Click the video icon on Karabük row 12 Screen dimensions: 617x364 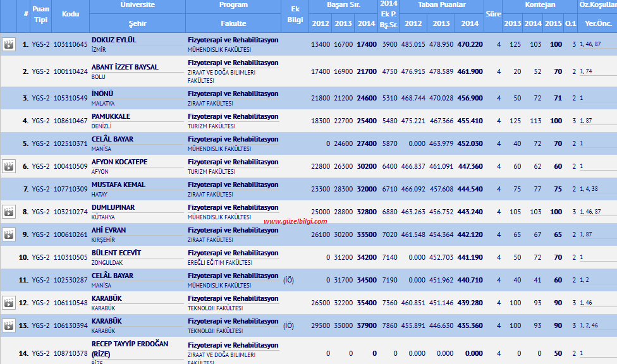click(9, 303)
